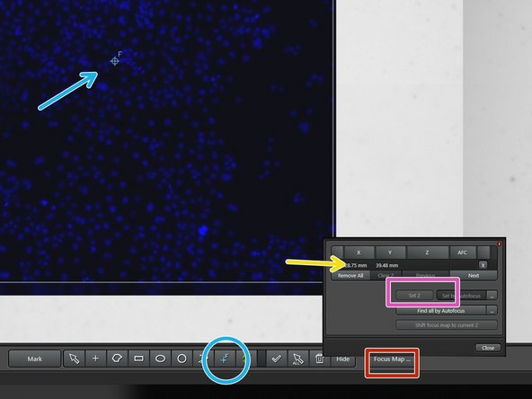Click the focus point crosshair in image
Viewport: 532px width, 399px height.
115,61
